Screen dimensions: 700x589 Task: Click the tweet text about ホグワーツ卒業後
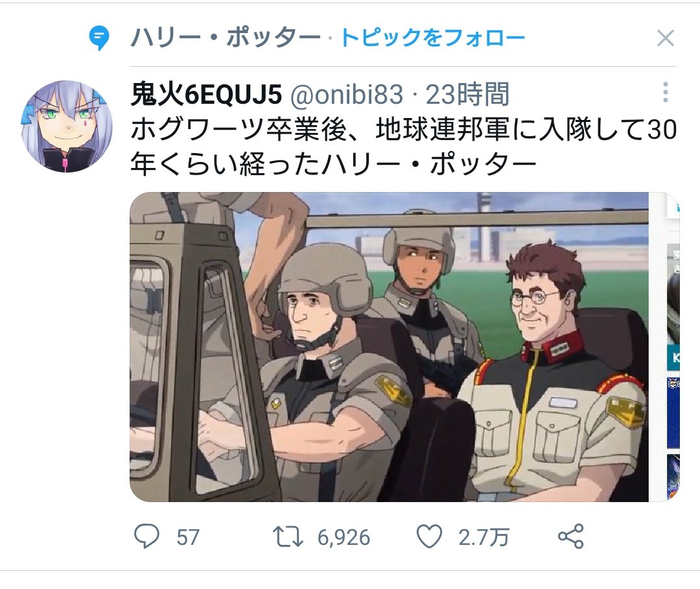coord(404,147)
